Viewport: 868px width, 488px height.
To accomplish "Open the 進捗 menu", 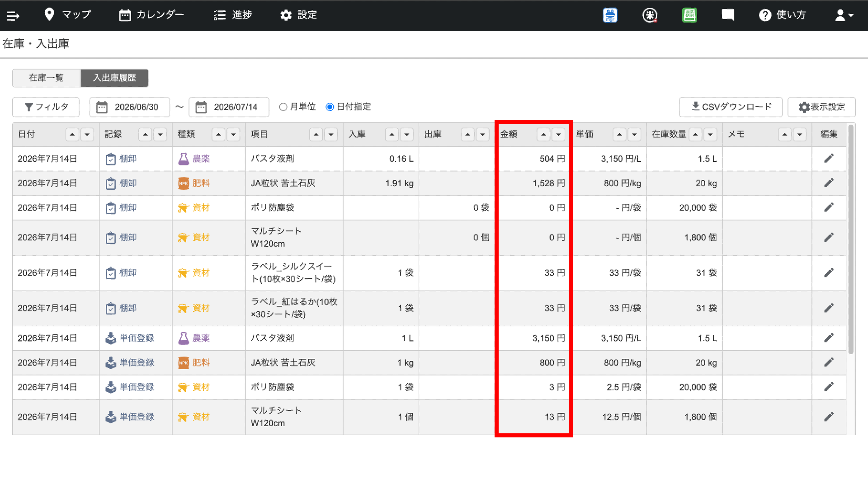I will click(x=233, y=15).
